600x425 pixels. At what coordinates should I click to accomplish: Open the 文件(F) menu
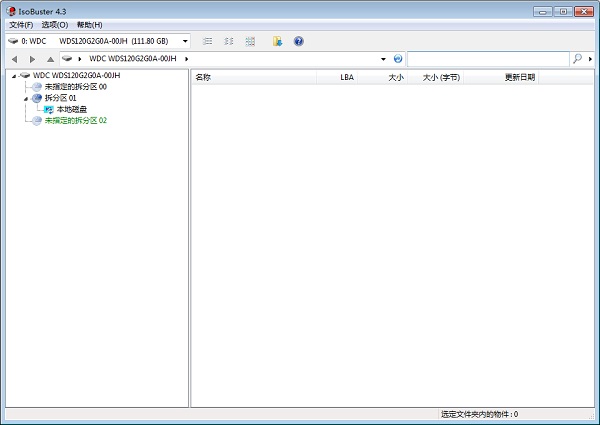coord(21,25)
